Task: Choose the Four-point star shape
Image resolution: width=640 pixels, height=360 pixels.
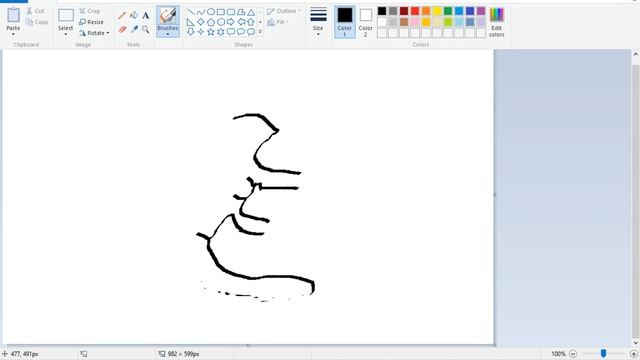Action: coord(201,31)
